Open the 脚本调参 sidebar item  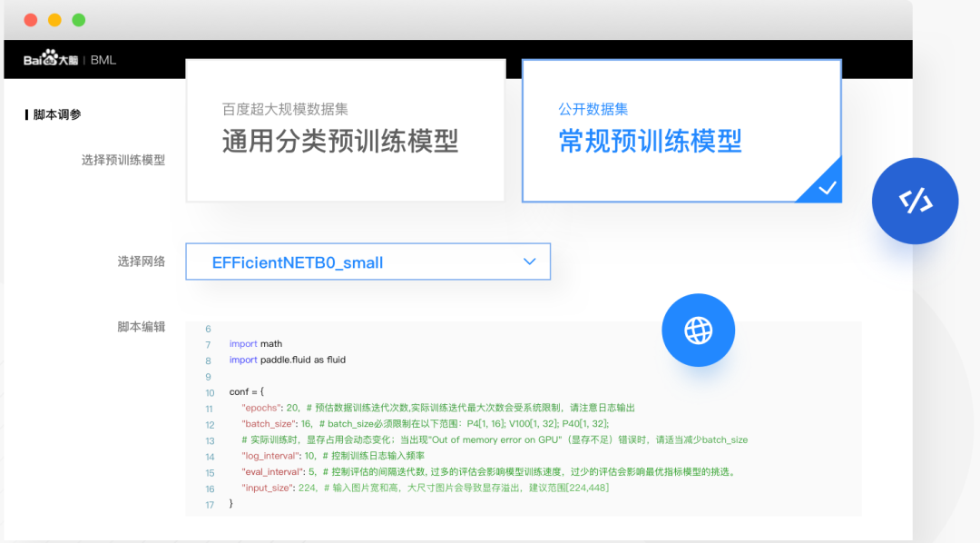tap(54, 114)
